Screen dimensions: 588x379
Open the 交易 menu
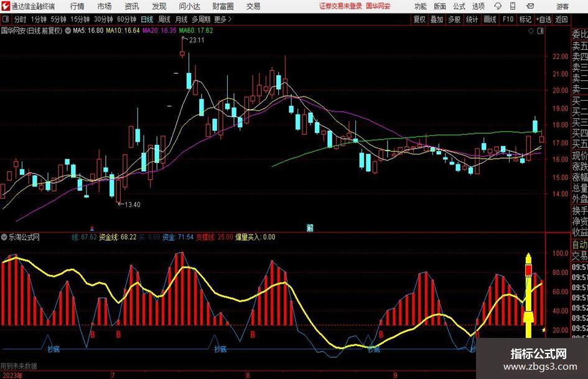(253, 6)
